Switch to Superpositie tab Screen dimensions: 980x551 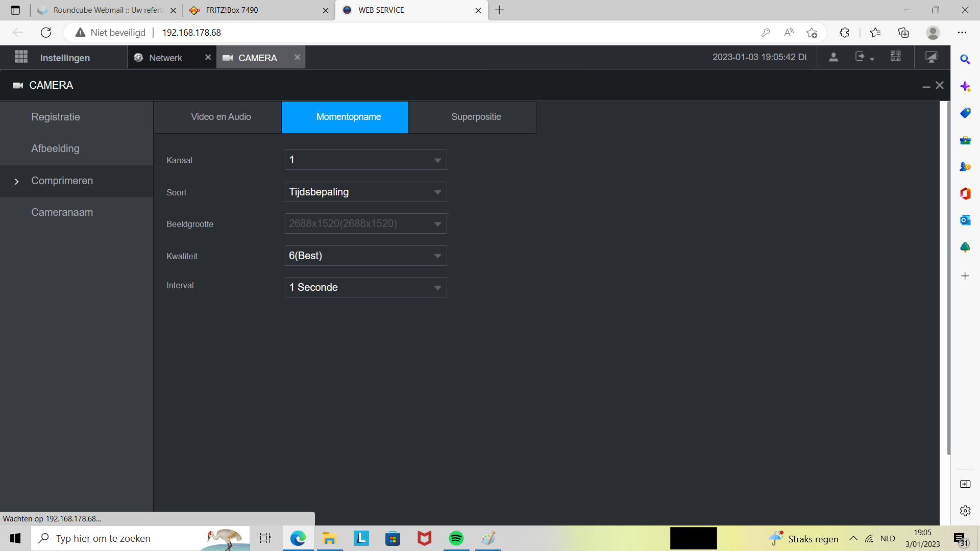pos(476,117)
